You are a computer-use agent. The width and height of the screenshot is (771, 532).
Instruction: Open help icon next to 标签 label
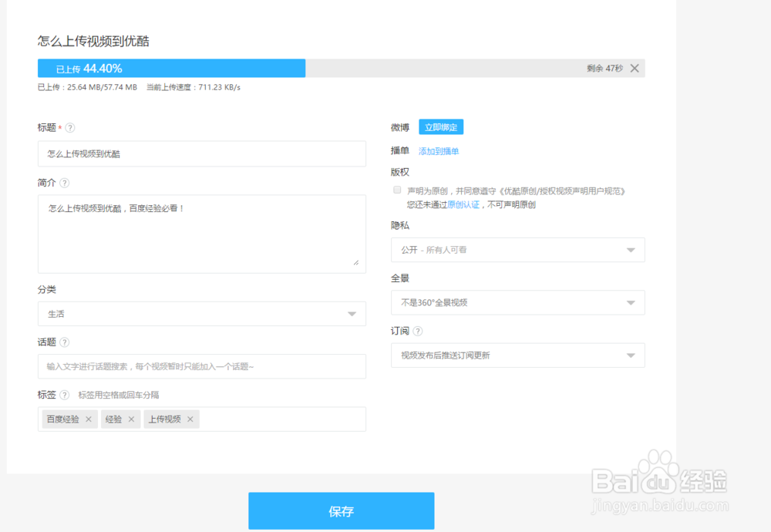coord(65,395)
